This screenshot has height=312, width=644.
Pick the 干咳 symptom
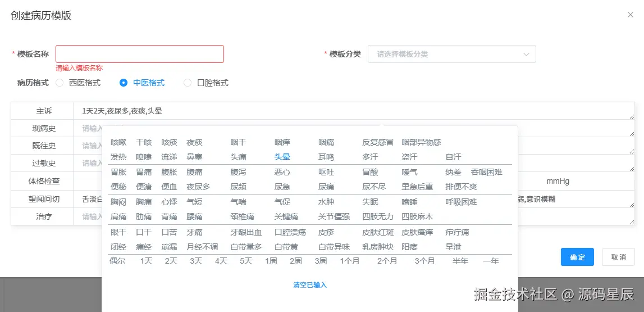(144, 142)
